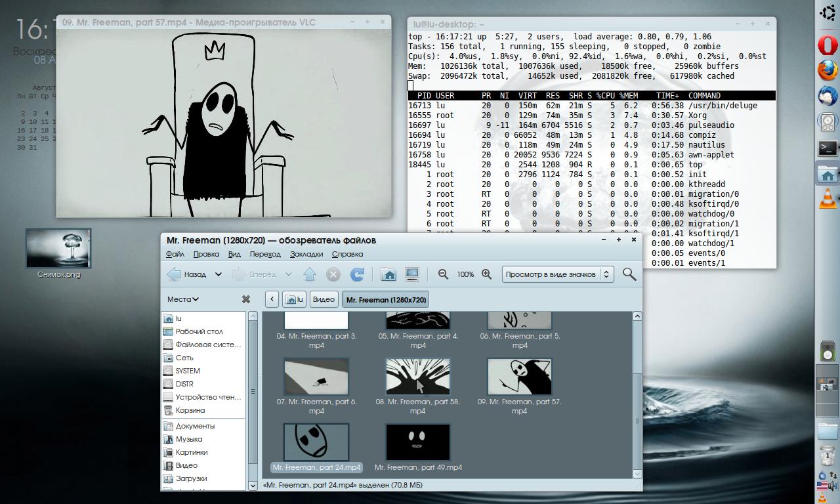Launch Opera from the dock

click(x=828, y=45)
